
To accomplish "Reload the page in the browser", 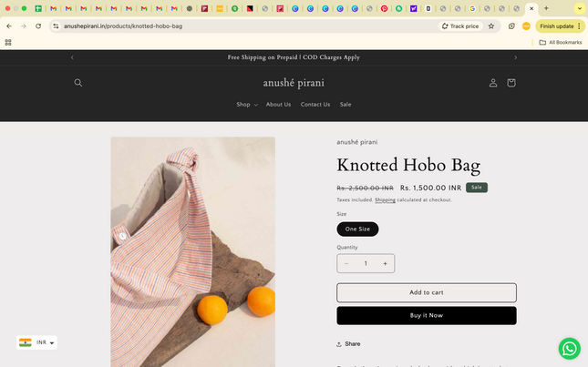I will 38,26.
